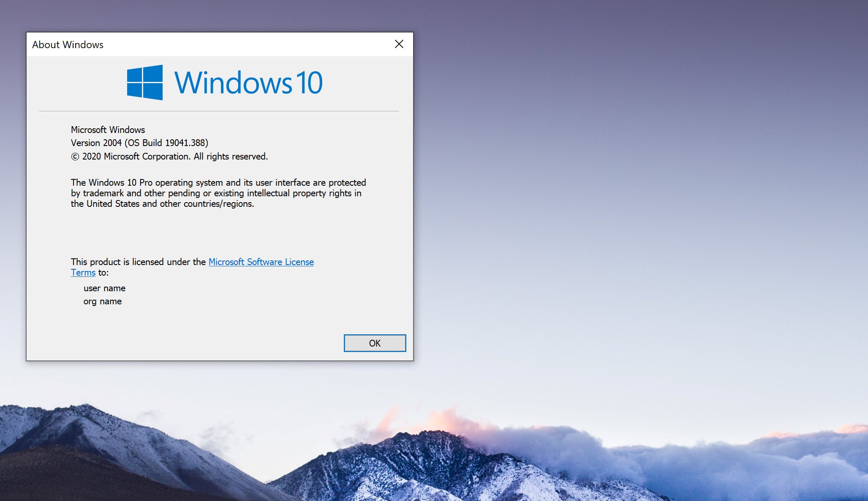Click the 2020 Microsoft Corporation copyright line

pos(169,156)
